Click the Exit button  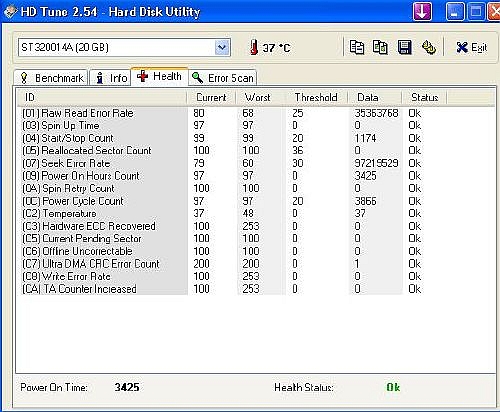pos(472,48)
